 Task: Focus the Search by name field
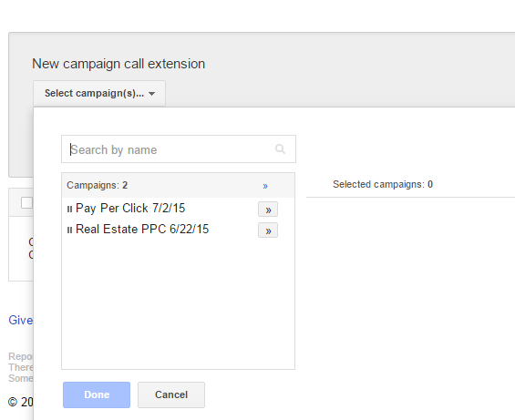point(179,149)
